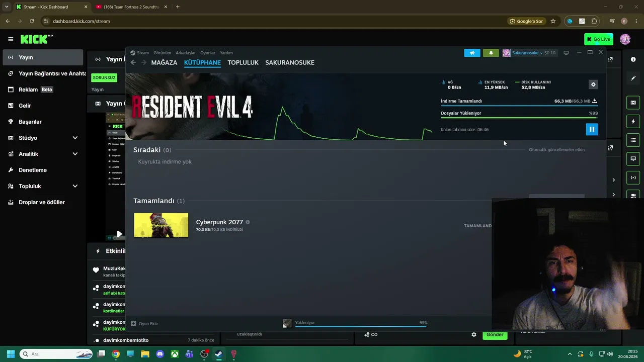The height and width of the screenshot is (362, 644).
Task: Open the Kick logo home link
Action: (36, 39)
